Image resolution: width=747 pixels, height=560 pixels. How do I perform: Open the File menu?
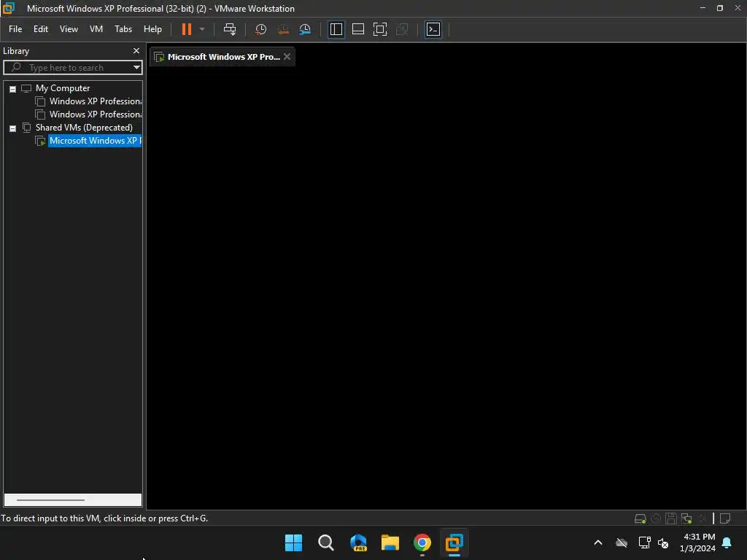(15, 29)
